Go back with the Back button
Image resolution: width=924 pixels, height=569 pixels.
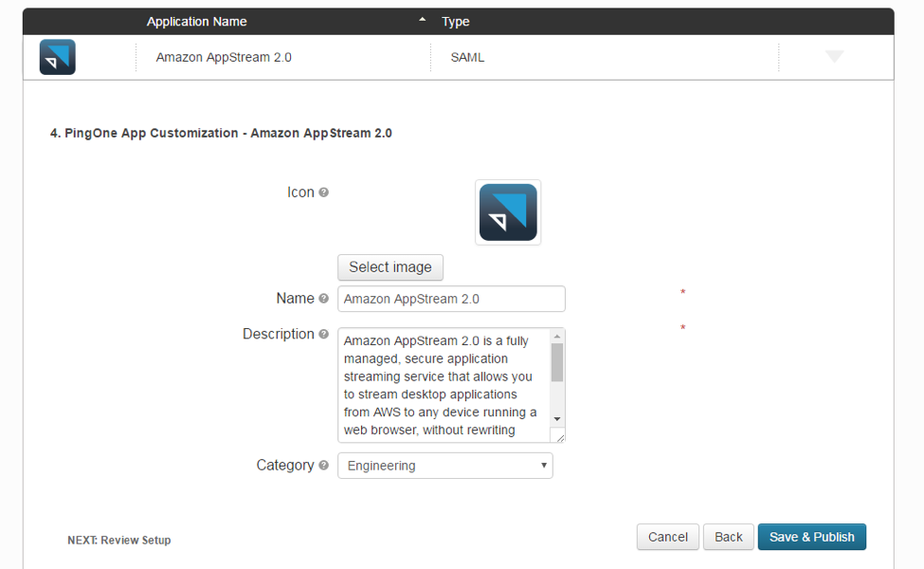click(728, 537)
